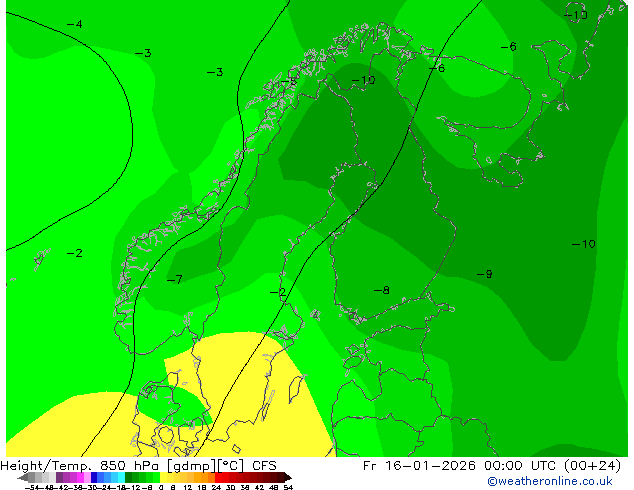Click the '12' legend tick value
Viewport: 634px width, 490px height.
tap(187, 487)
